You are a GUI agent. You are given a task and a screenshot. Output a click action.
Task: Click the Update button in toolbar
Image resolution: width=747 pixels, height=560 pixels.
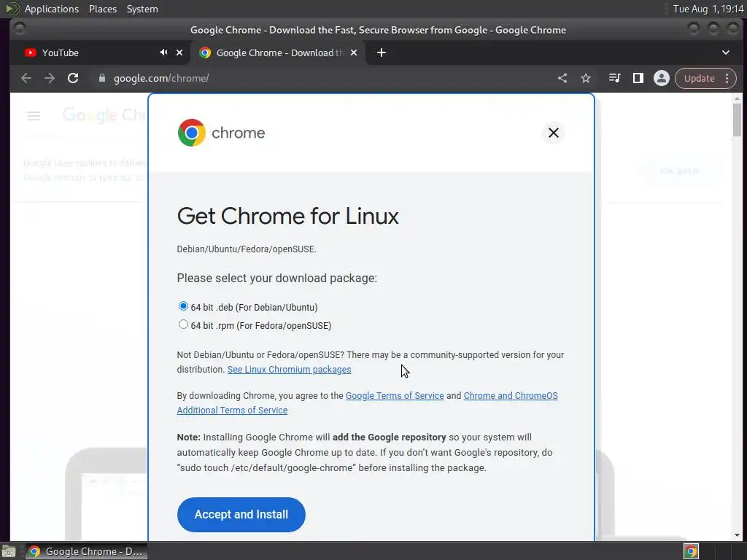[700, 78]
